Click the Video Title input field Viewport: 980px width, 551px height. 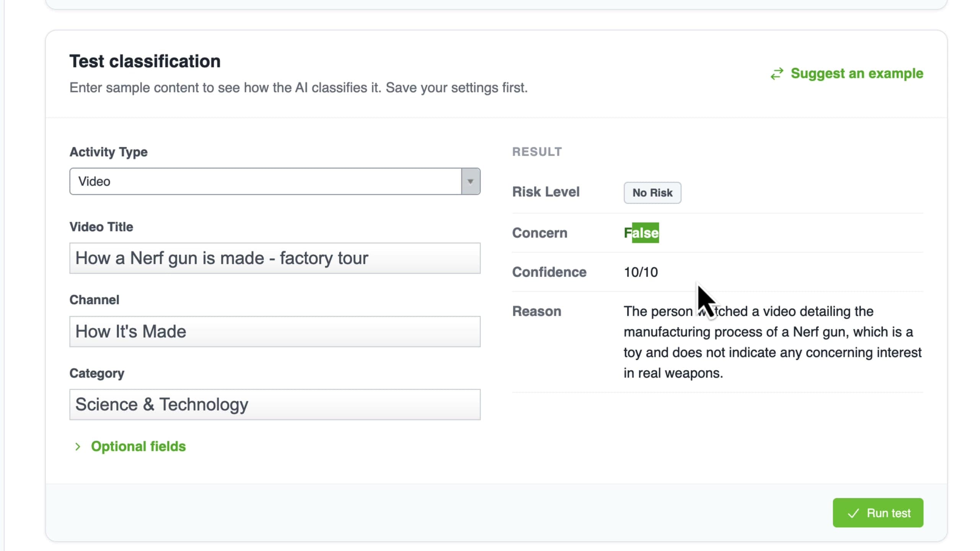(275, 258)
